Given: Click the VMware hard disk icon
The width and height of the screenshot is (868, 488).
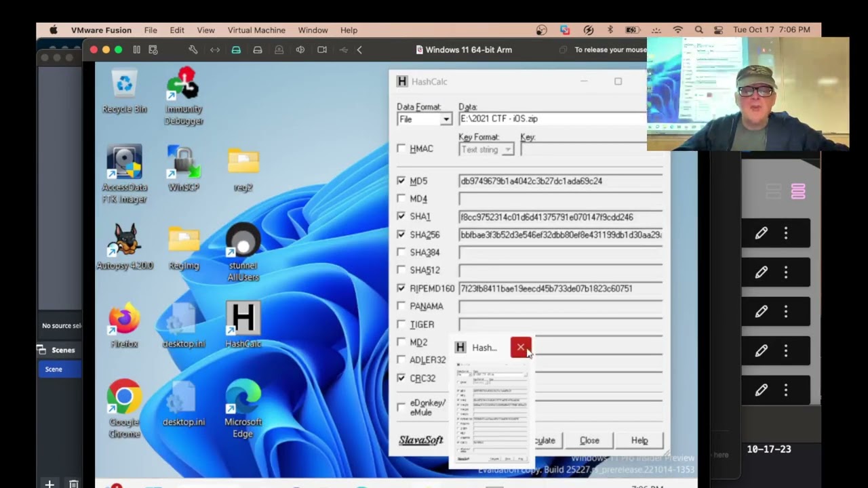Looking at the screenshot, I should click(236, 49).
